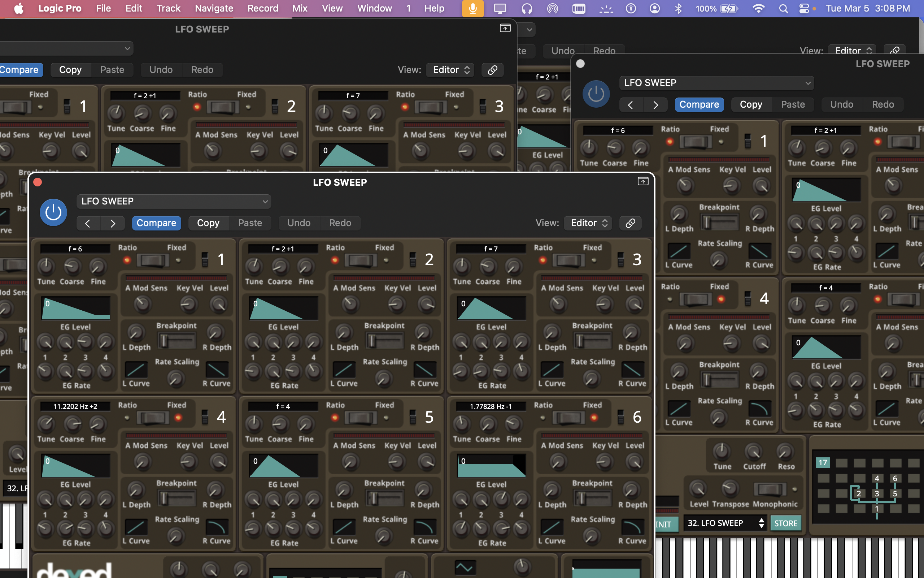Go to next preset in front window

coord(113,223)
